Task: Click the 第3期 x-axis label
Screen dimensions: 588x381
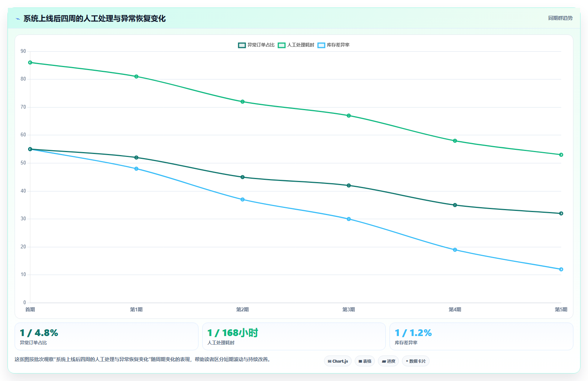Action: (349, 309)
